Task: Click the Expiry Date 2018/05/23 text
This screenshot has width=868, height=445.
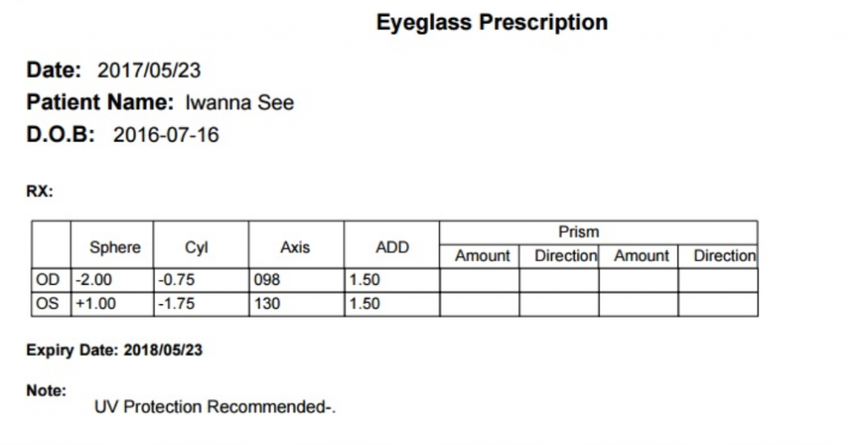Action: pos(114,350)
